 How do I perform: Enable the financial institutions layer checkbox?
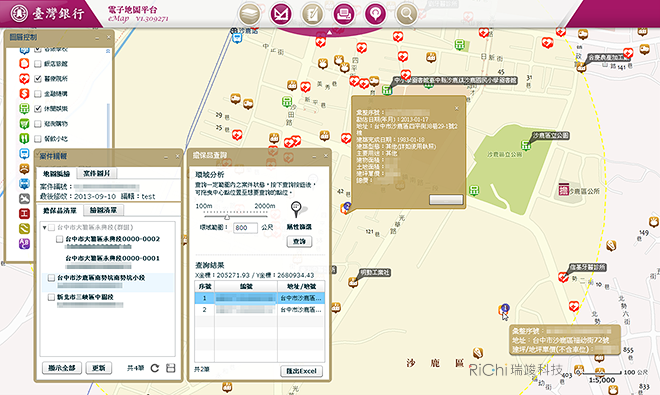pos(37,94)
